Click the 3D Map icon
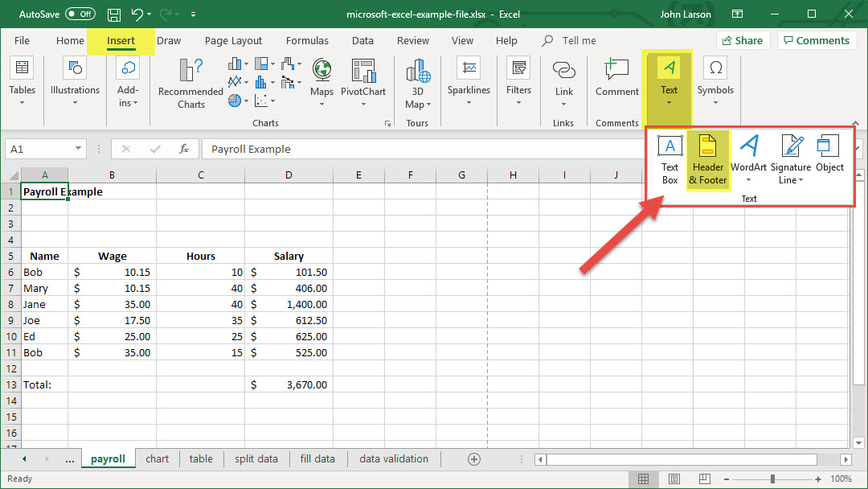 (x=417, y=84)
